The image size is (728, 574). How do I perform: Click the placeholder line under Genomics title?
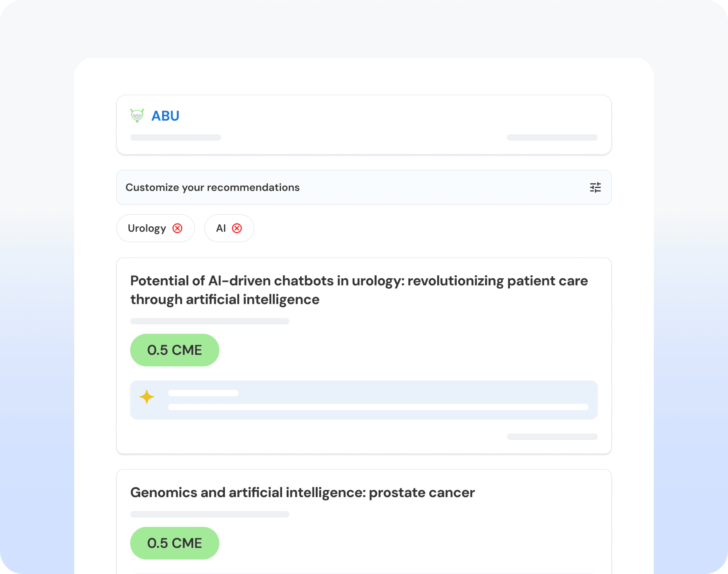coord(209,514)
